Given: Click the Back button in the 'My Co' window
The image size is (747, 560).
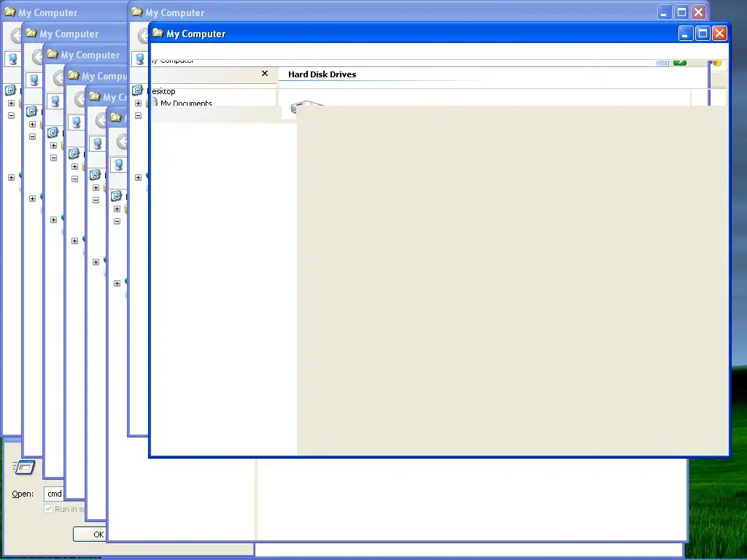Looking at the screenshot, I should (x=101, y=120).
